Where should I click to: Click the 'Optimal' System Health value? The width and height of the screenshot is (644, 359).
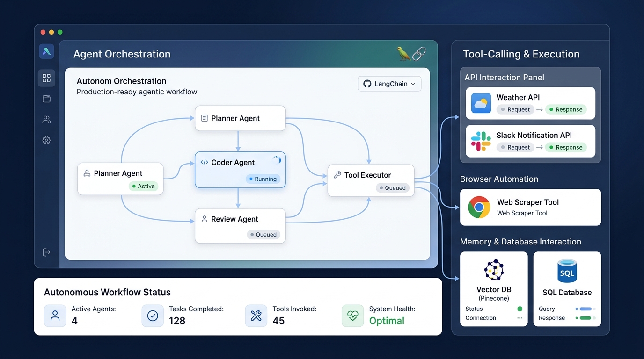point(387,321)
